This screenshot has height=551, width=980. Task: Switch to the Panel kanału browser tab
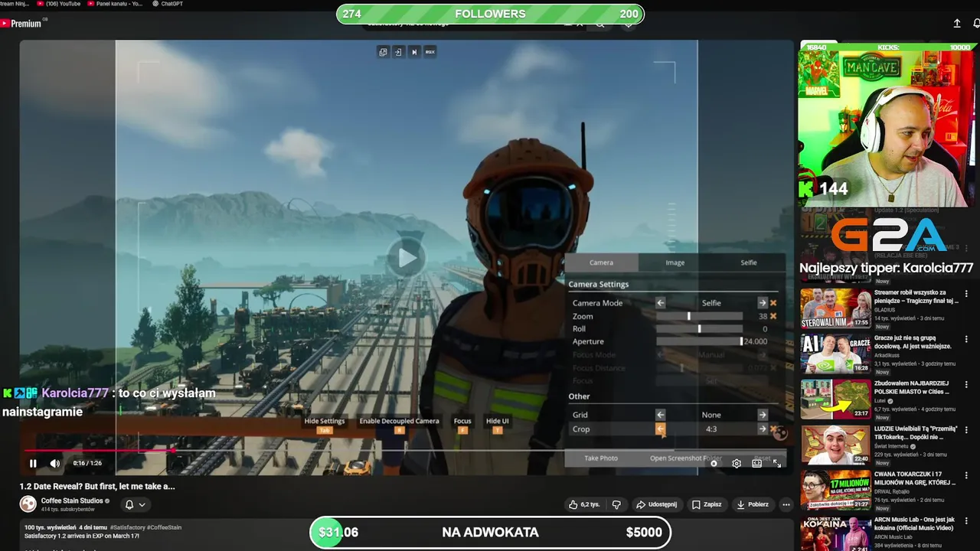pos(116,4)
